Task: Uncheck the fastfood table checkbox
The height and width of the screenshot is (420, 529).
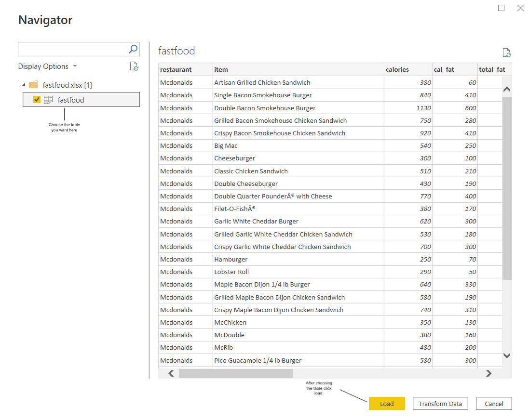Action: [x=37, y=99]
